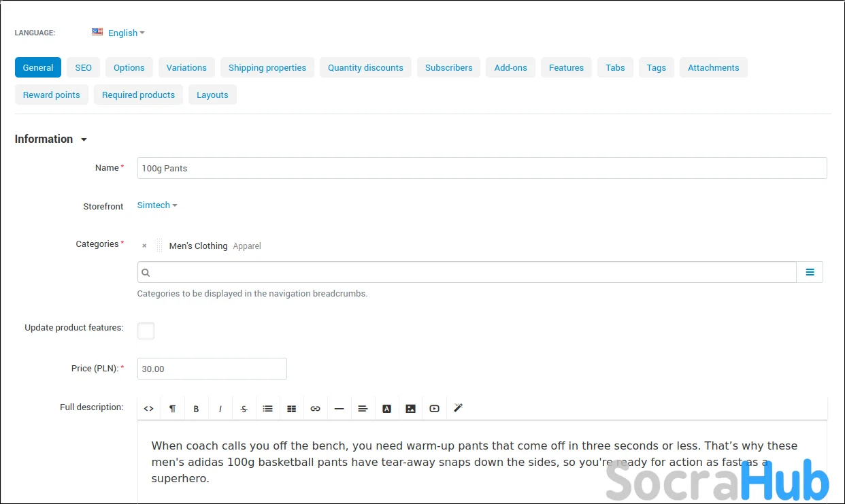Click the magic wand clean format icon

(x=458, y=408)
